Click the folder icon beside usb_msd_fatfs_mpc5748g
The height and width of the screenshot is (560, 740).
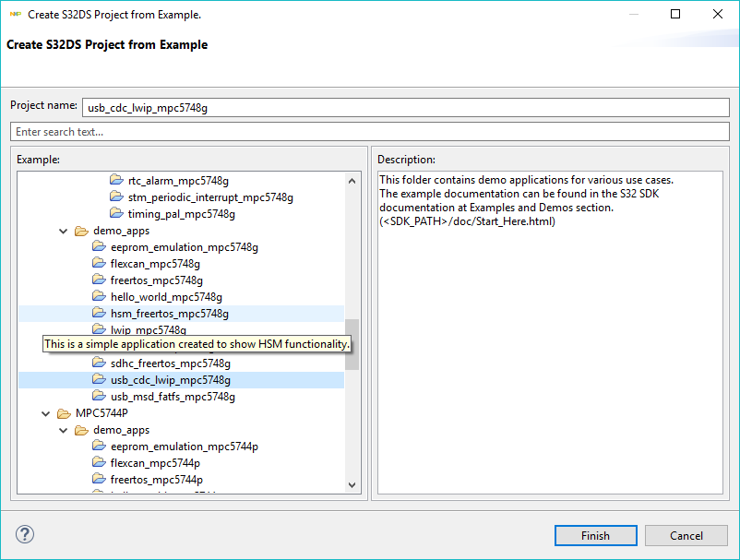100,397
